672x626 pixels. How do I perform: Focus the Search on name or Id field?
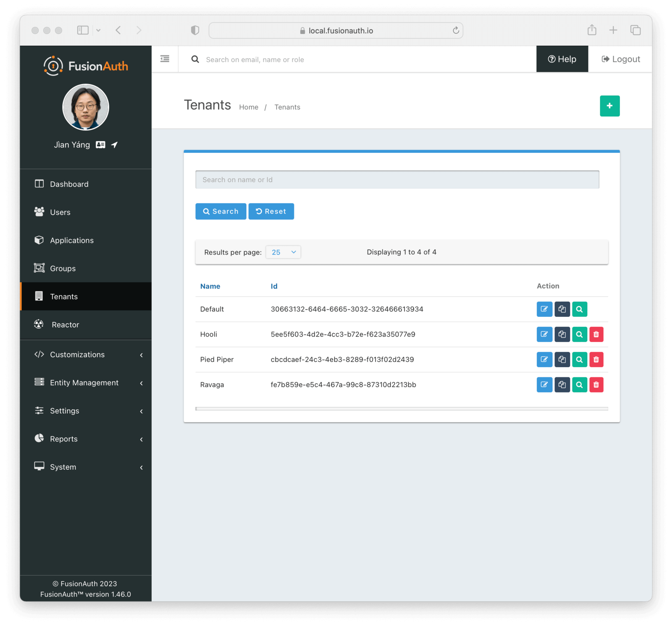[x=397, y=179]
